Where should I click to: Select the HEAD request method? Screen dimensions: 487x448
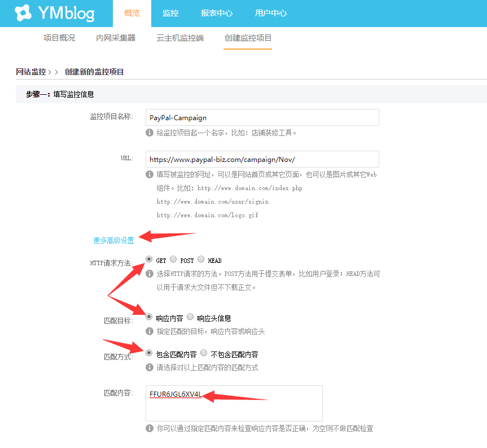pyautogui.click(x=201, y=259)
